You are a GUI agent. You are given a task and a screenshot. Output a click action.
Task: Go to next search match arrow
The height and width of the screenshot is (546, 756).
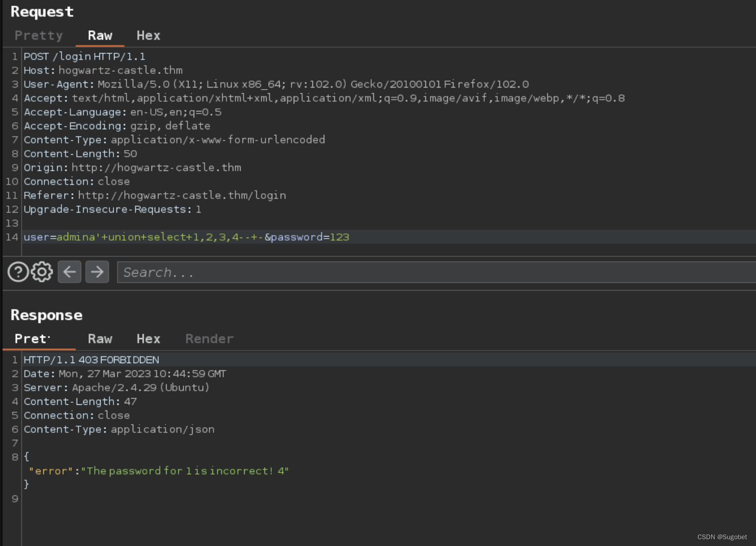[97, 272]
